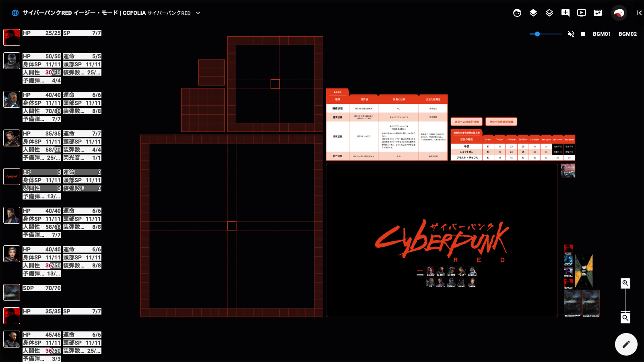Open the character list face icon
The width and height of the screenshot is (644, 362).
click(x=517, y=13)
